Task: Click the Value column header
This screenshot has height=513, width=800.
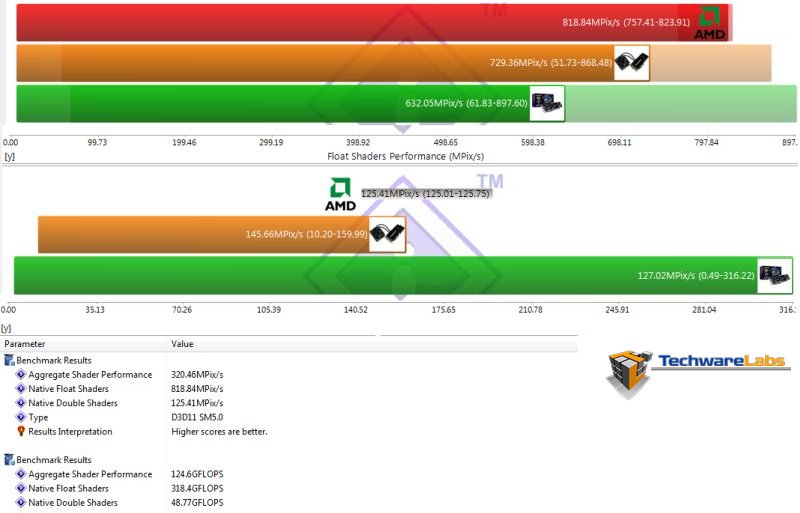Action: point(182,344)
